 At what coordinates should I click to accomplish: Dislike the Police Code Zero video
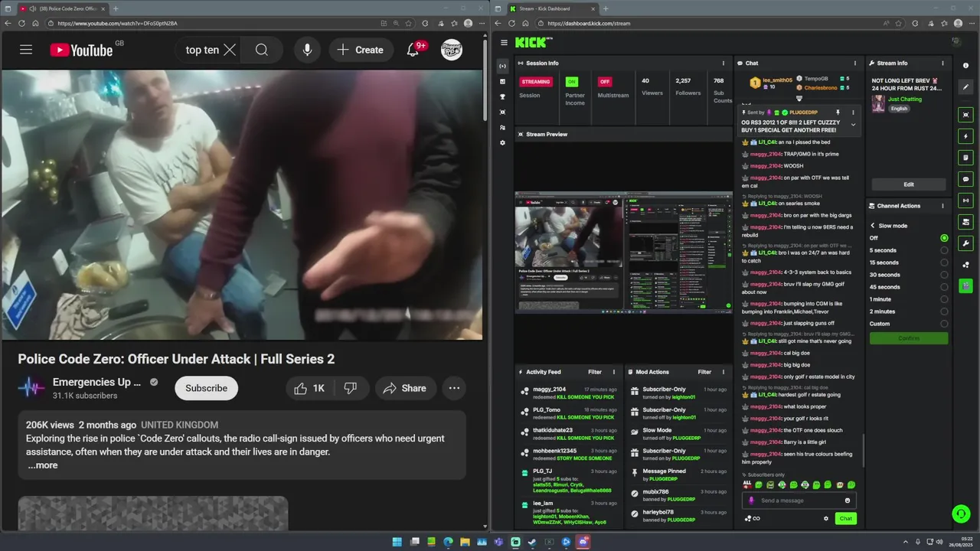351,388
